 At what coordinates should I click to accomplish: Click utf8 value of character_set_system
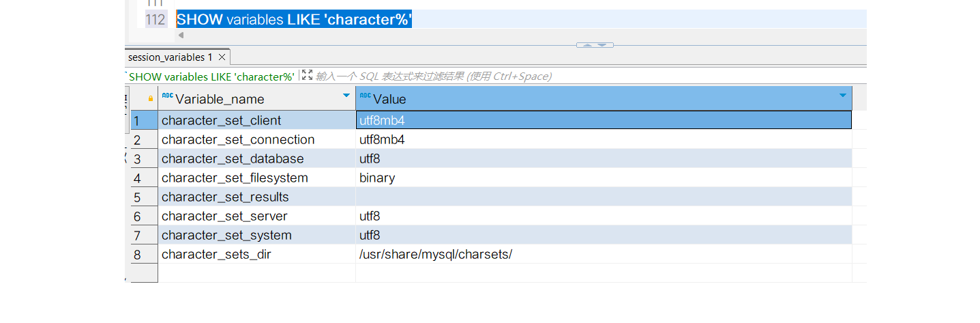pos(604,235)
